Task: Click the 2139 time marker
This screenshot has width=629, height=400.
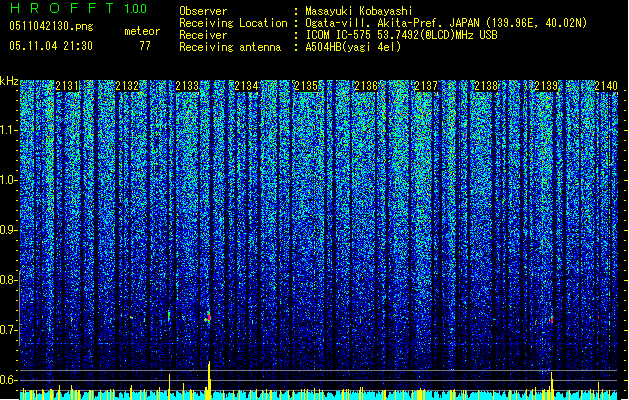Action: 546,86
